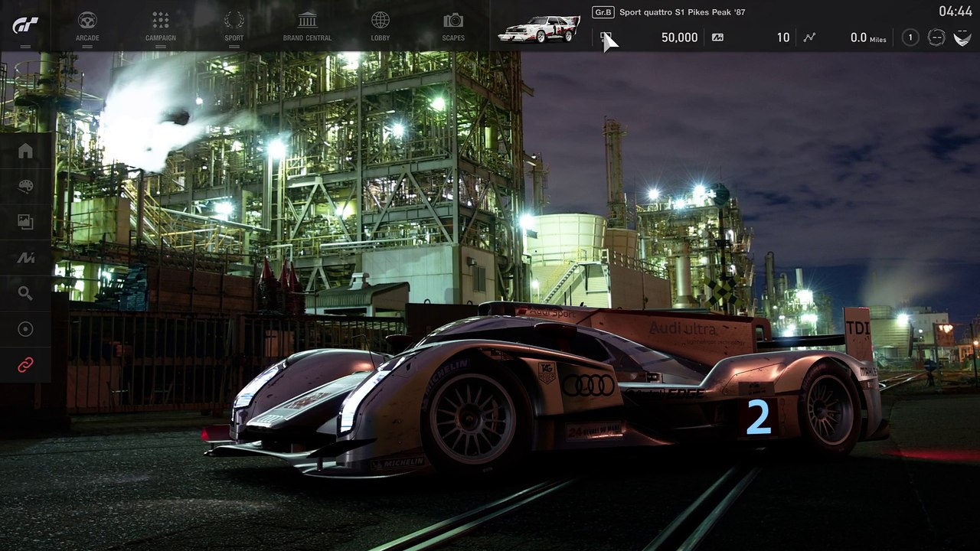Open the search magnifier in sidebar

pos(25,293)
